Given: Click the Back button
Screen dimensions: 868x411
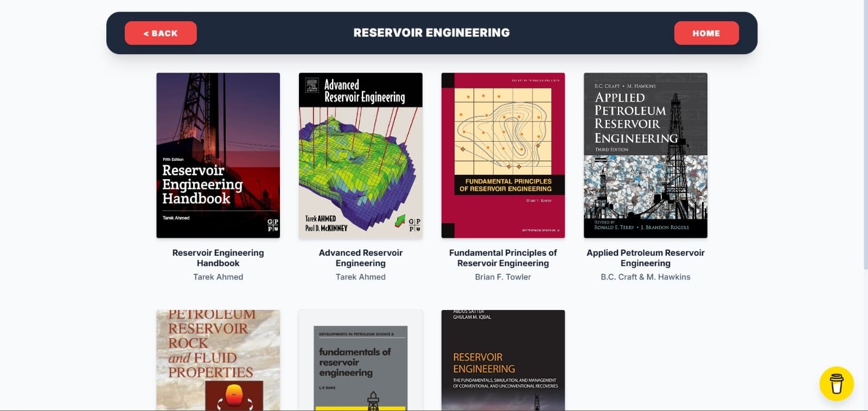Looking at the screenshot, I should [161, 33].
